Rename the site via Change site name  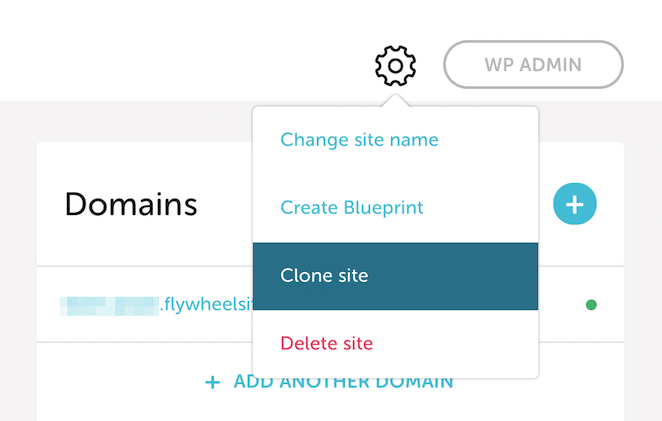pyautogui.click(x=359, y=140)
